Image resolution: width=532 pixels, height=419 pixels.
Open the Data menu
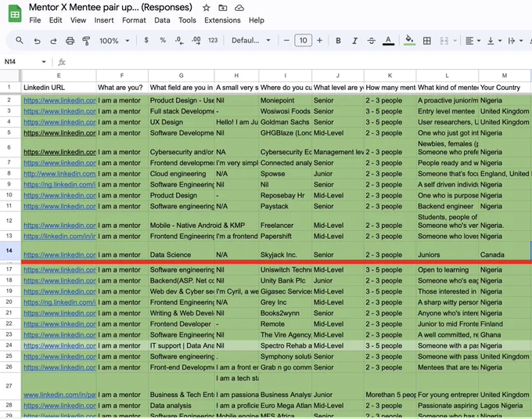(x=162, y=20)
